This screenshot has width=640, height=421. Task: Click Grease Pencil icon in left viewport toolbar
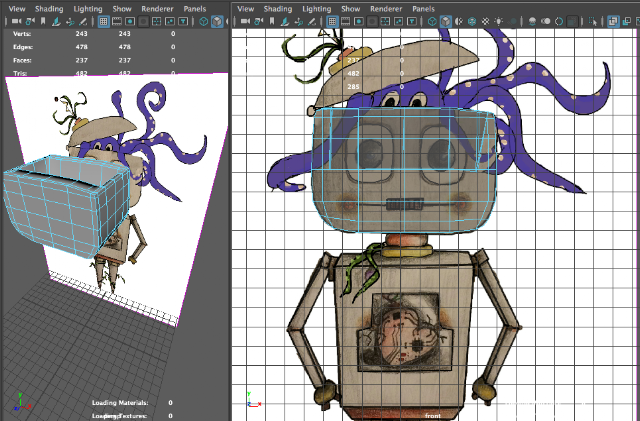[83, 21]
